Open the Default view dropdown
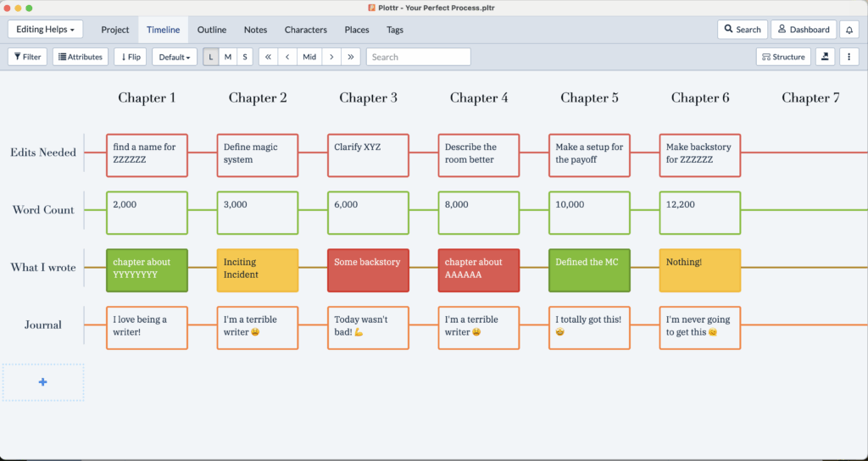This screenshot has width=868, height=461. (175, 57)
